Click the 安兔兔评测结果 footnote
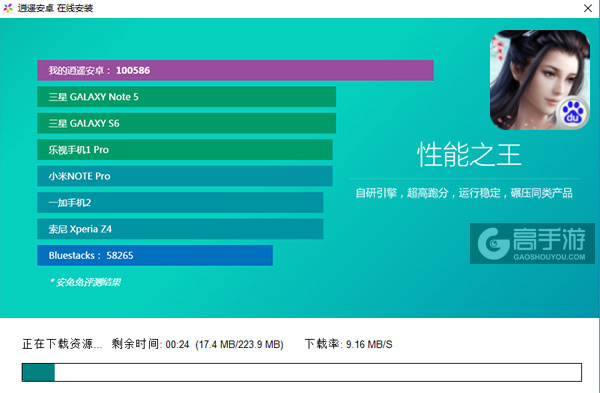600x393 pixels. [85, 282]
